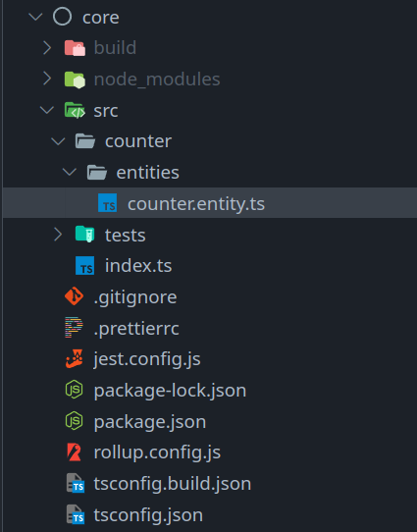This screenshot has height=532, width=417.
Task: Open the tsconfig.build.json file
Action: tap(173, 484)
